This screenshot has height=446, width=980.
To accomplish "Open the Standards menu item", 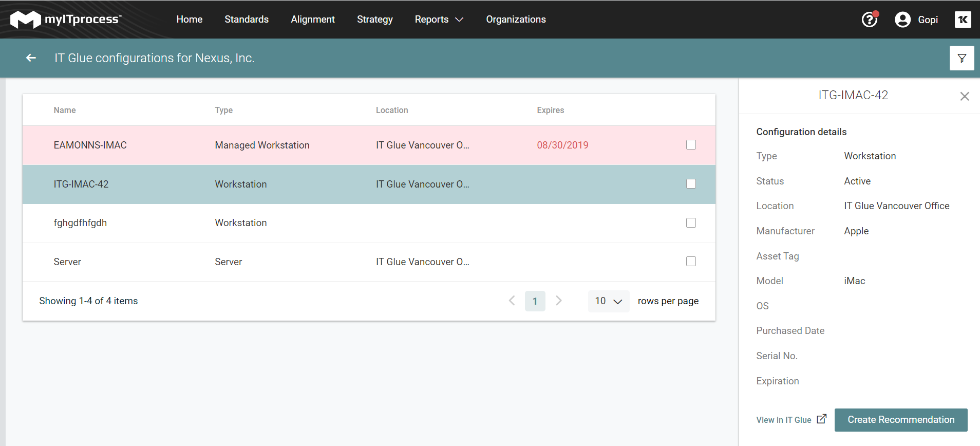I will pyautogui.click(x=247, y=20).
